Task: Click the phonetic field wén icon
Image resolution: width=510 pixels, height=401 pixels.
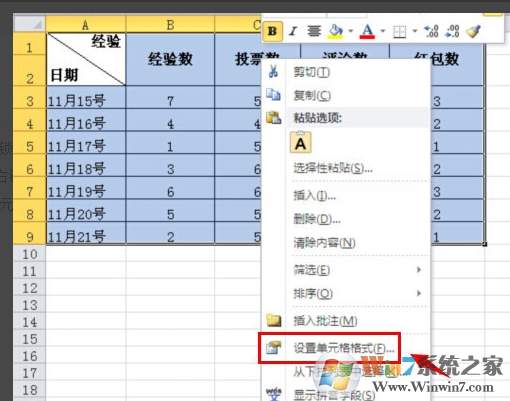Action: 274,394
